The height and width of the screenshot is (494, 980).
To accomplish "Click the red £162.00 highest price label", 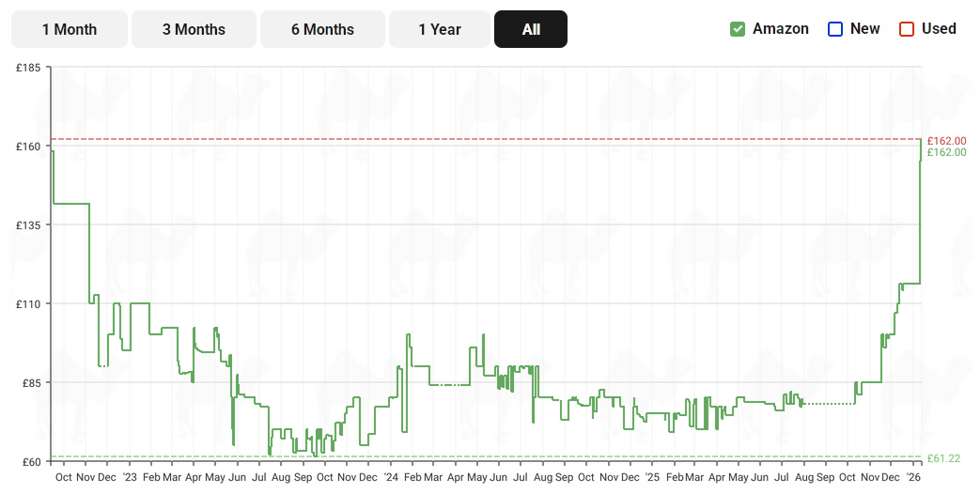I will (946, 141).
